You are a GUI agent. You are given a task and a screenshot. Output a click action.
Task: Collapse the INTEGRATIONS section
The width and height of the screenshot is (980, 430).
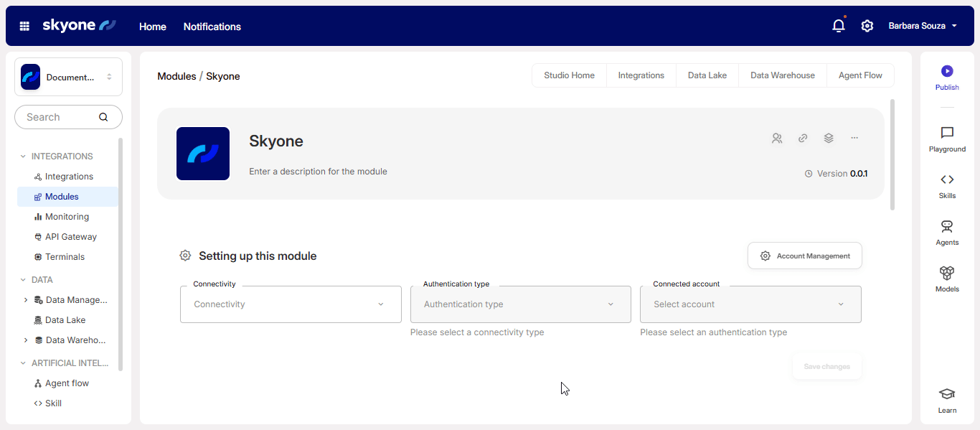coord(23,156)
